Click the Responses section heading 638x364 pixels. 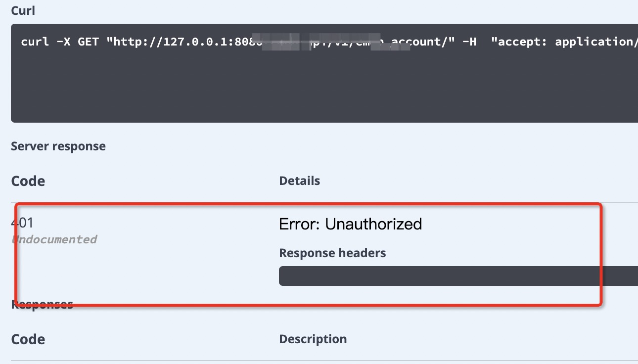click(42, 304)
